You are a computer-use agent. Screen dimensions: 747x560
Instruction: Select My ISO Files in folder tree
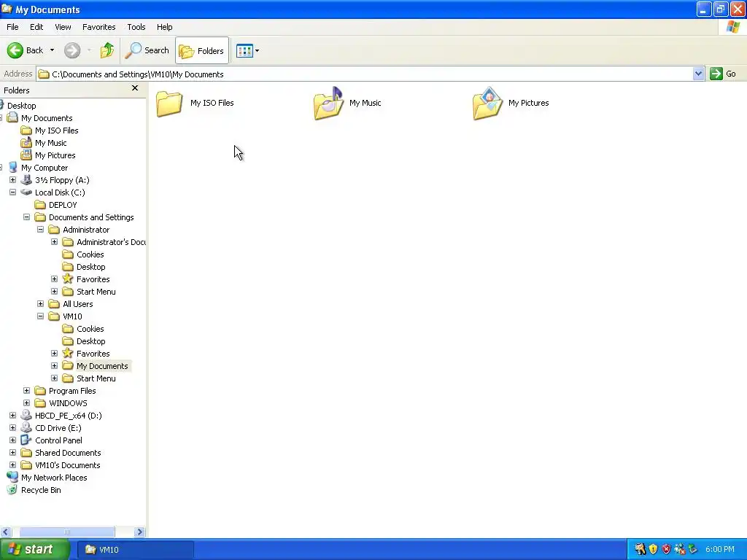(57, 131)
